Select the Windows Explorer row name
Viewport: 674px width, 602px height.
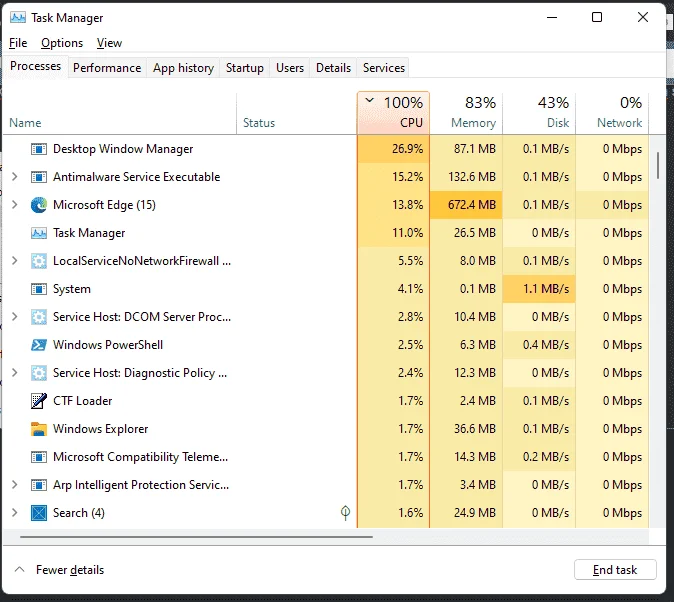(101, 429)
